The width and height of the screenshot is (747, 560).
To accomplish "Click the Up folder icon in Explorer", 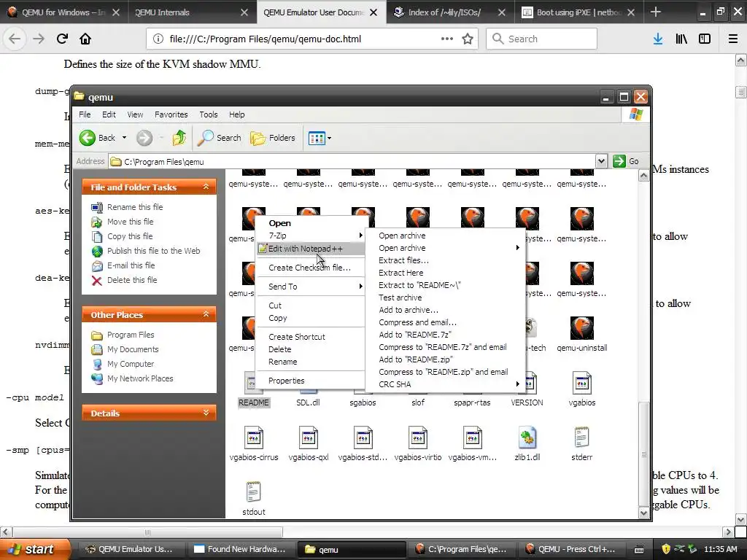I will coord(179,138).
